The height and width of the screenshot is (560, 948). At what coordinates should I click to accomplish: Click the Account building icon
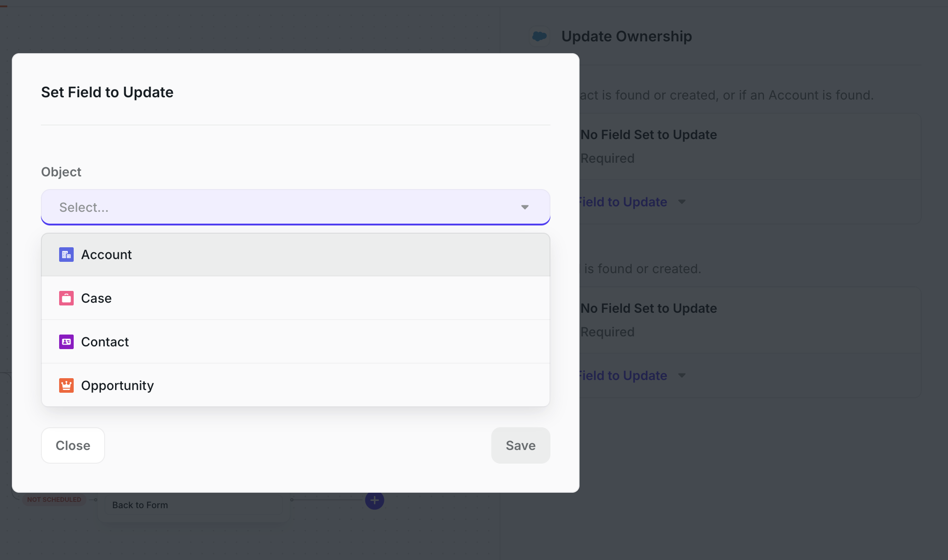coord(66,255)
